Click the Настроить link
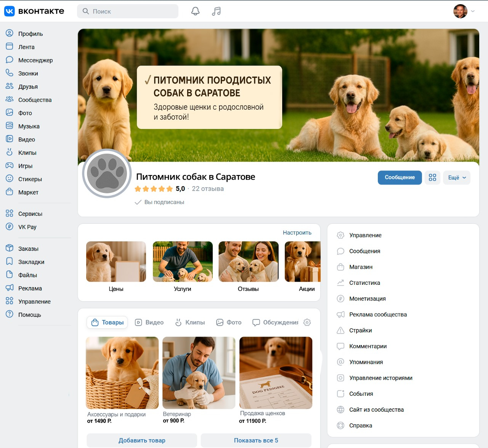 (297, 233)
